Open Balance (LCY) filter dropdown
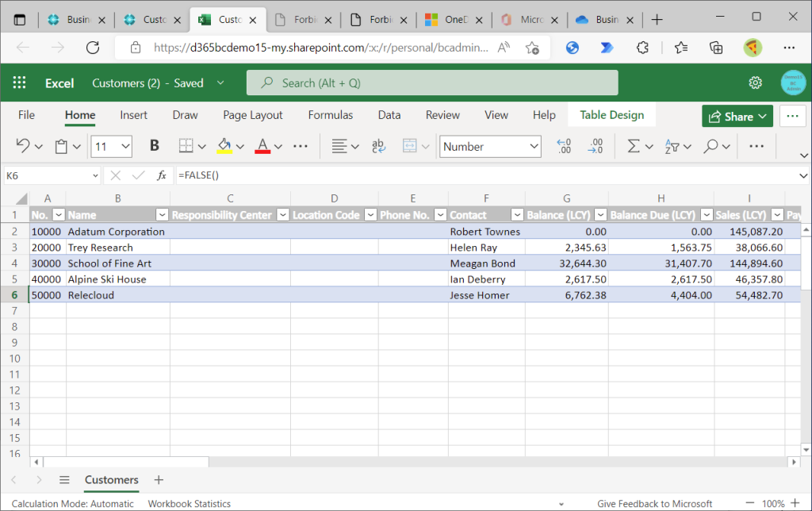This screenshot has height=511, width=812. point(601,214)
